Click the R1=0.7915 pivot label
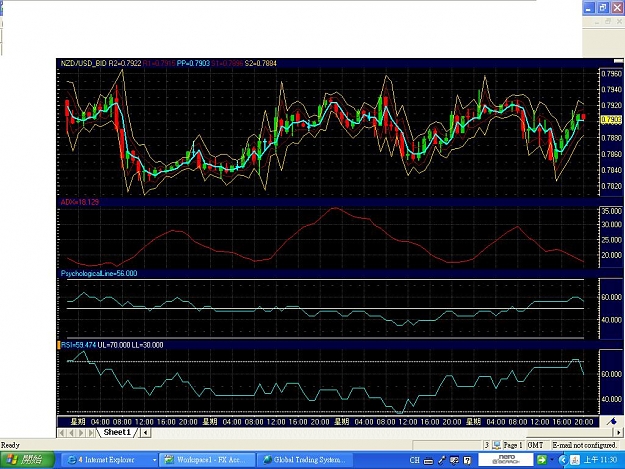The height and width of the screenshot is (469, 625). (x=159, y=63)
